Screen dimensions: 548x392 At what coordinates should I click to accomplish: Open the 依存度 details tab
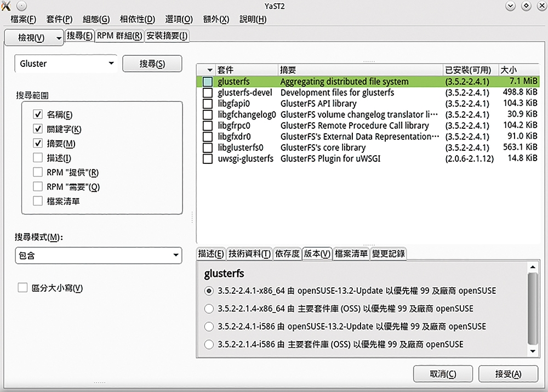(287, 253)
